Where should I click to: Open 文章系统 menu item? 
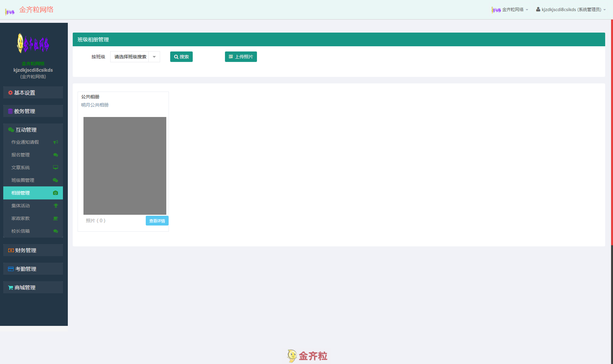click(33, 167)
